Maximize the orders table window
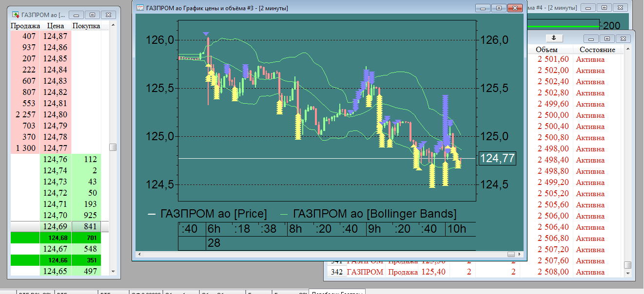 coord(606,38)
